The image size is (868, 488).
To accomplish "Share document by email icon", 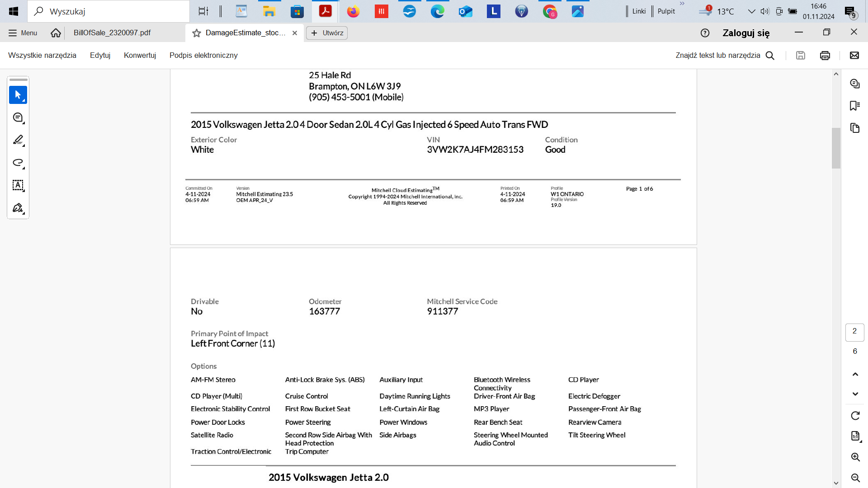I will click(854, 55).
